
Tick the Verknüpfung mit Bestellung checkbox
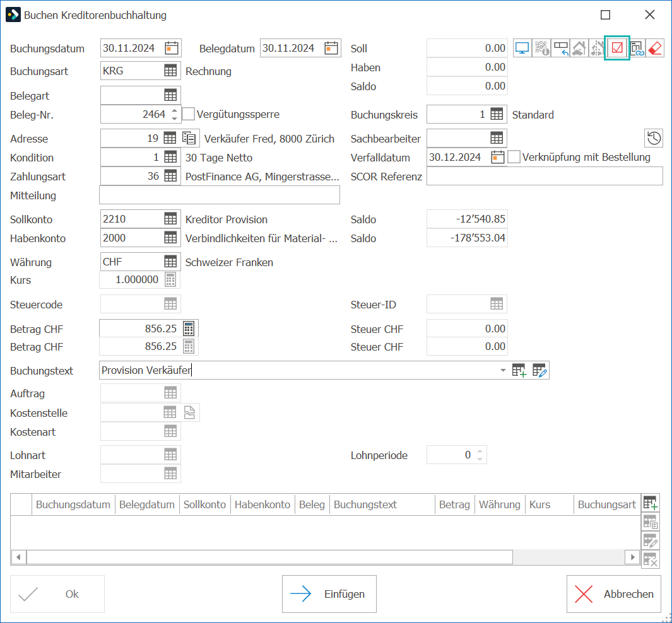(514, 157)
